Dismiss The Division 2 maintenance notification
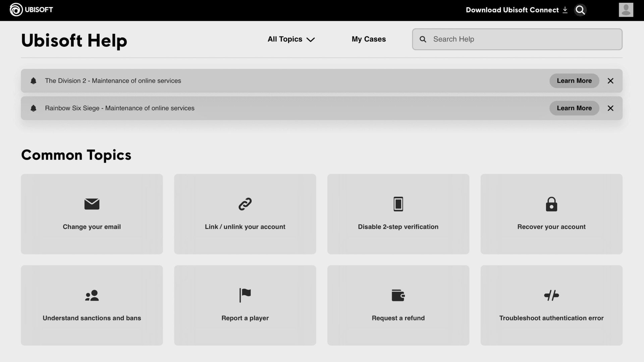The width and height of the screenshot is (644, 362). click(x=610, y=81)
